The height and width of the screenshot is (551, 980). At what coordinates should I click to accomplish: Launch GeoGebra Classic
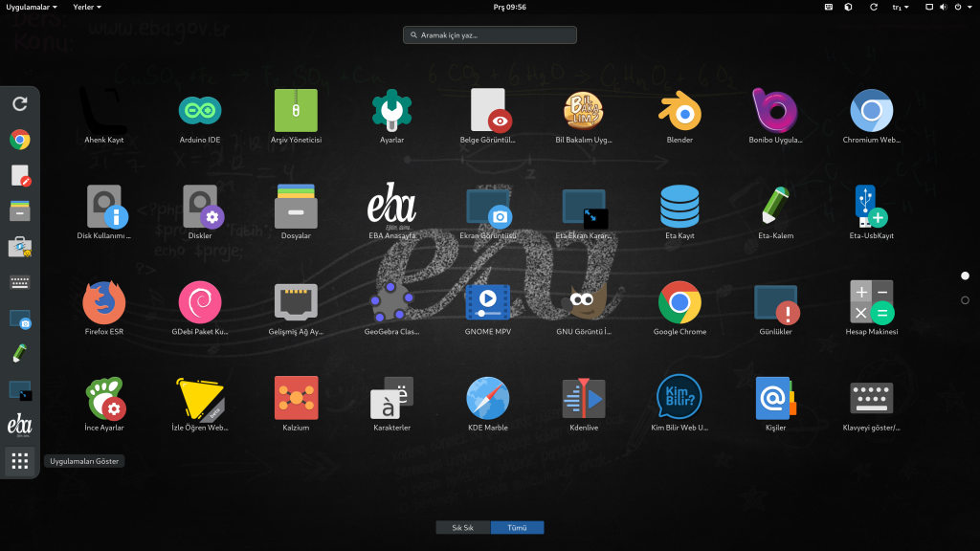tap(391, 308)
